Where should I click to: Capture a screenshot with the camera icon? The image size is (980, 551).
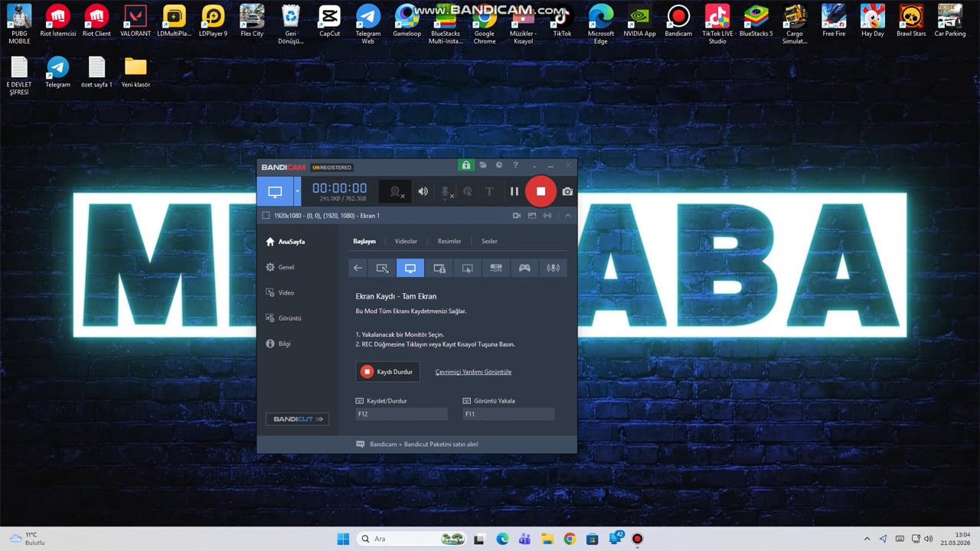pyautogui.click(x=567, y=191)
